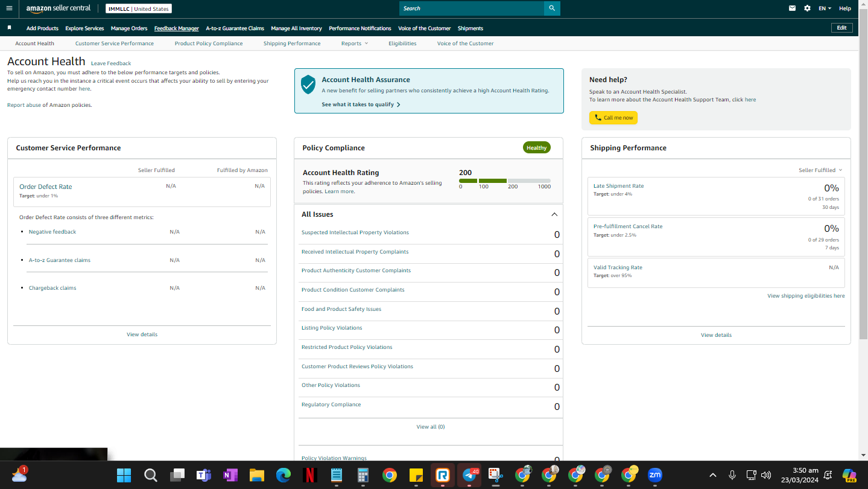Screen dimensions: 868x489
Task: Switch to Customer Service Performance tab
Action: tap(115, 43)
